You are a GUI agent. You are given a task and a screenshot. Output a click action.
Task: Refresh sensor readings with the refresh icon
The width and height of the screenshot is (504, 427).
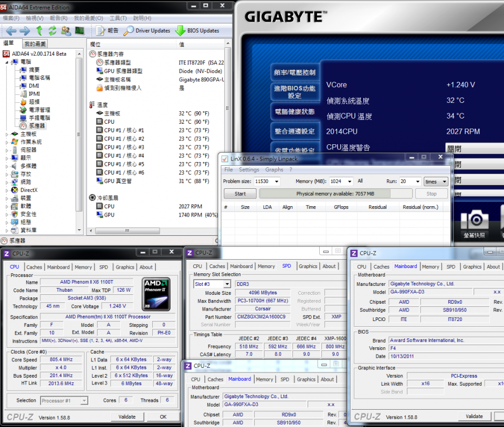coord(52,30)
